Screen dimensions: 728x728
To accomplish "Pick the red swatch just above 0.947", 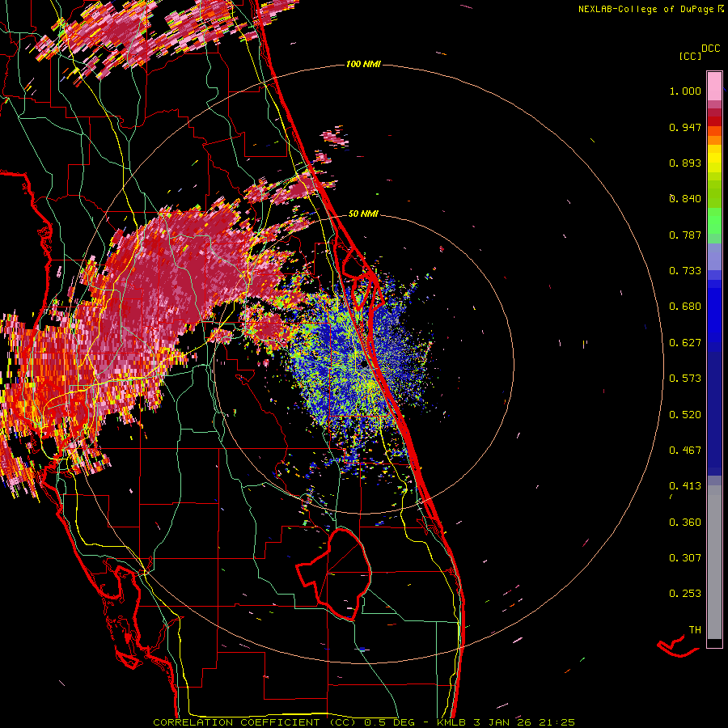I will 714,121.
